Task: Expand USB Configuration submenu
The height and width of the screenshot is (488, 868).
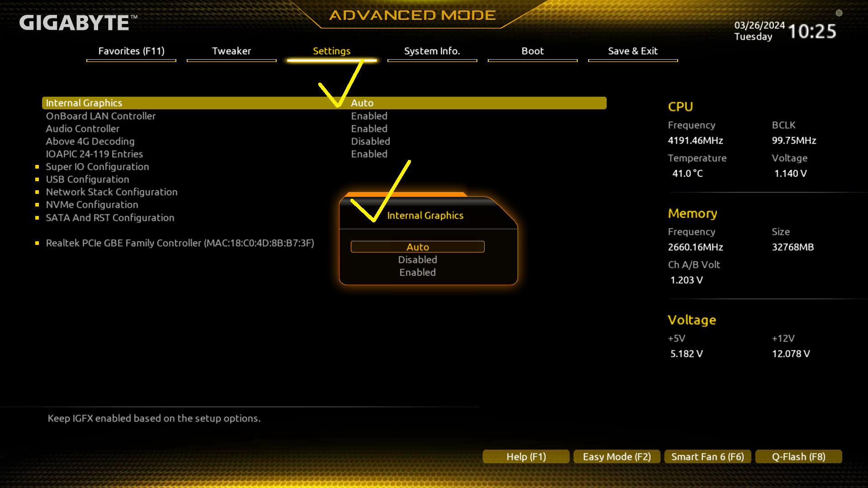Action: [87, 179]
